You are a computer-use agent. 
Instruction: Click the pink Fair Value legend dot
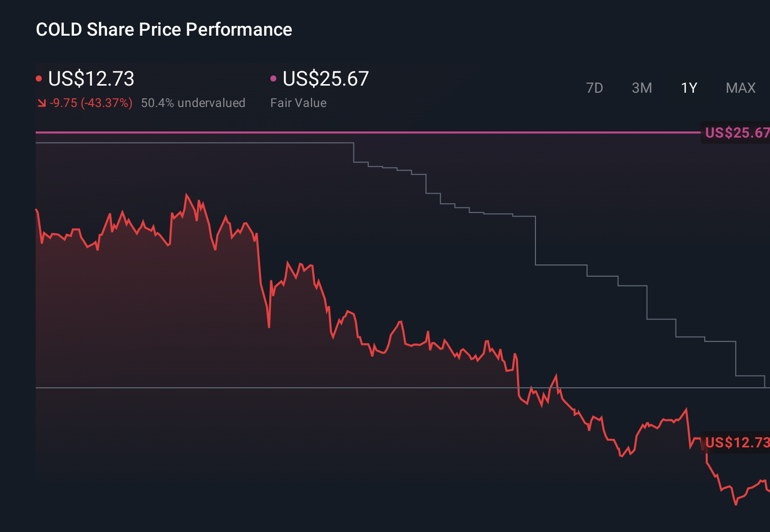tap(274, 77)
